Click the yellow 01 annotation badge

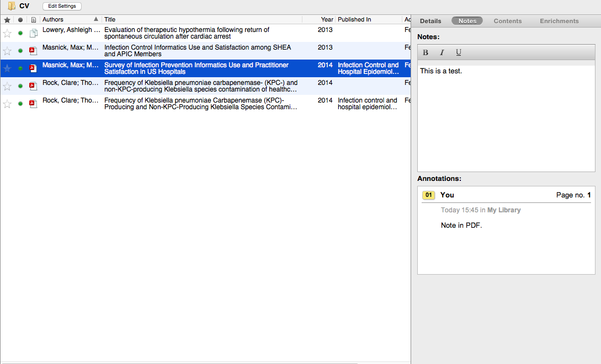pyautogui.click(x=429, y=195)
